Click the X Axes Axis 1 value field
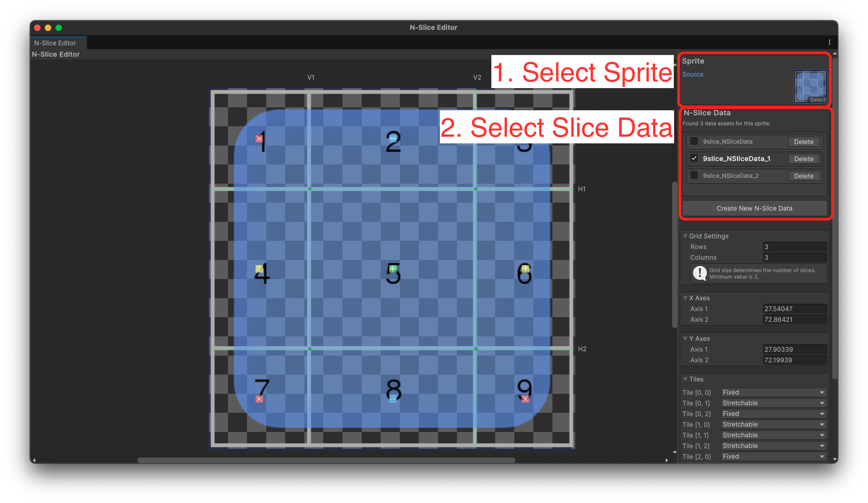 pyautogui.click(x=795, y=309)
